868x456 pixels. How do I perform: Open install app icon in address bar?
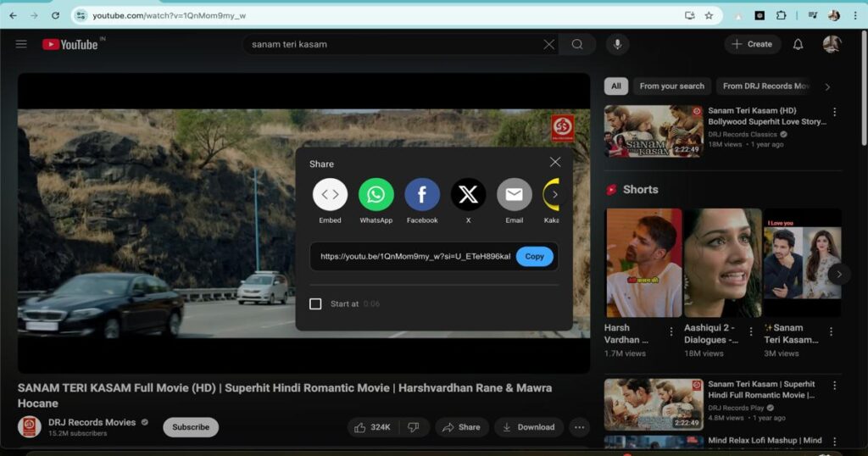click(x=690, y=15)
